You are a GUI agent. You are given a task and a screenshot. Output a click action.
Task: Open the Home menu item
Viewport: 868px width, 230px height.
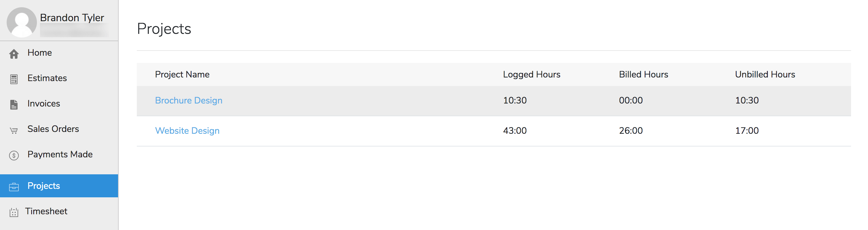point(40,53)
